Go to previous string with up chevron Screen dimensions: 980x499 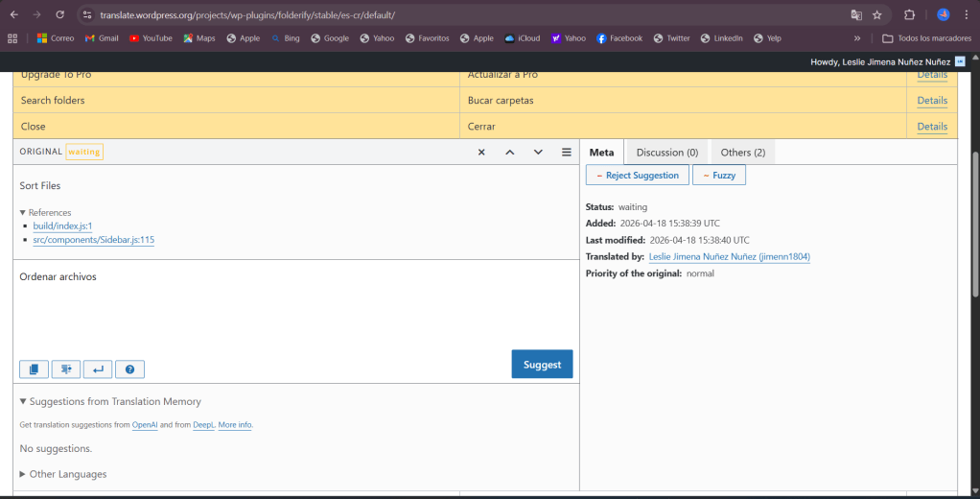(510, 153)
